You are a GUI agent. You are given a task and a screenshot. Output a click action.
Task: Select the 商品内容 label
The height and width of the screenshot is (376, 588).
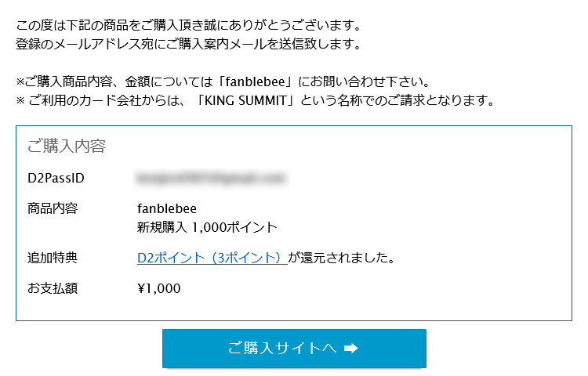pos(53,208)
